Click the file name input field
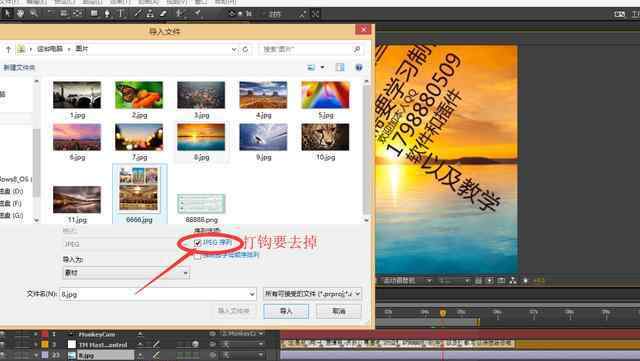Viewport: 640px width, 361px height. click(x=158, y=294)
